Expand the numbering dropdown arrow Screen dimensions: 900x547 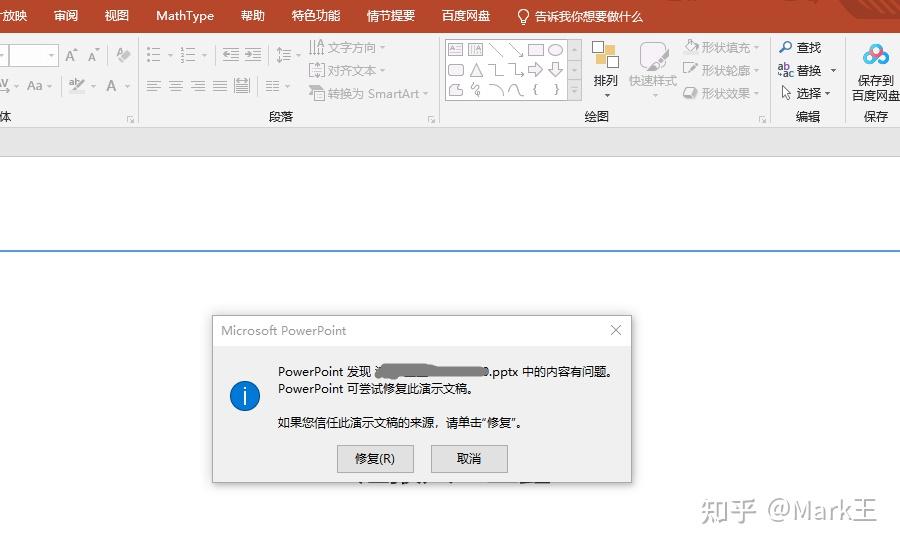(x=204, y=56)
